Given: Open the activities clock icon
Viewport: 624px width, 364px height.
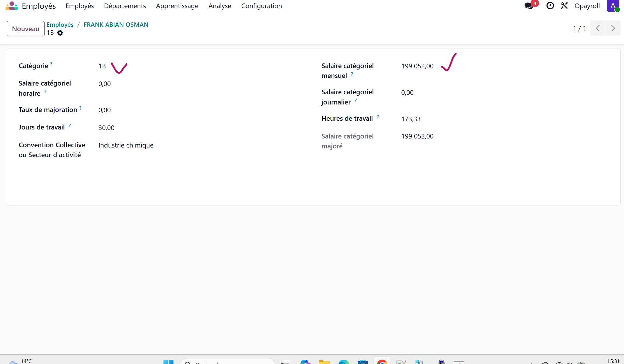Looking at the screenshot, I should pos(550,6).
